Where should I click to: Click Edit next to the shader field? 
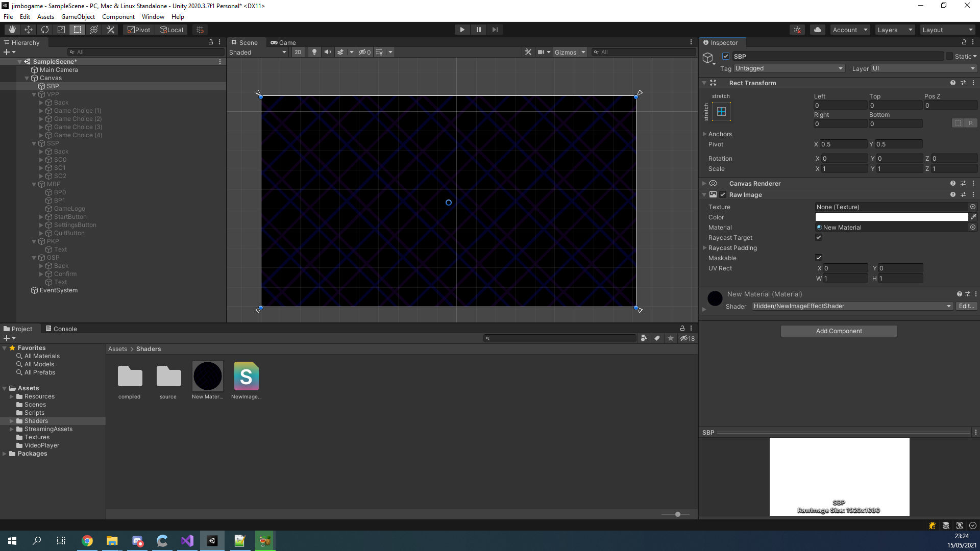(x=966, y=306)
